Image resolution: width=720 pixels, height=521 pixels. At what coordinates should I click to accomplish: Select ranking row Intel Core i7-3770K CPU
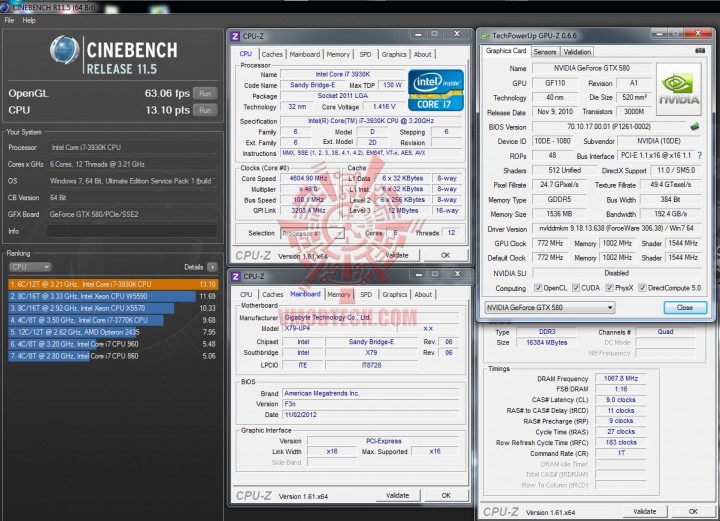pos(113,320)
